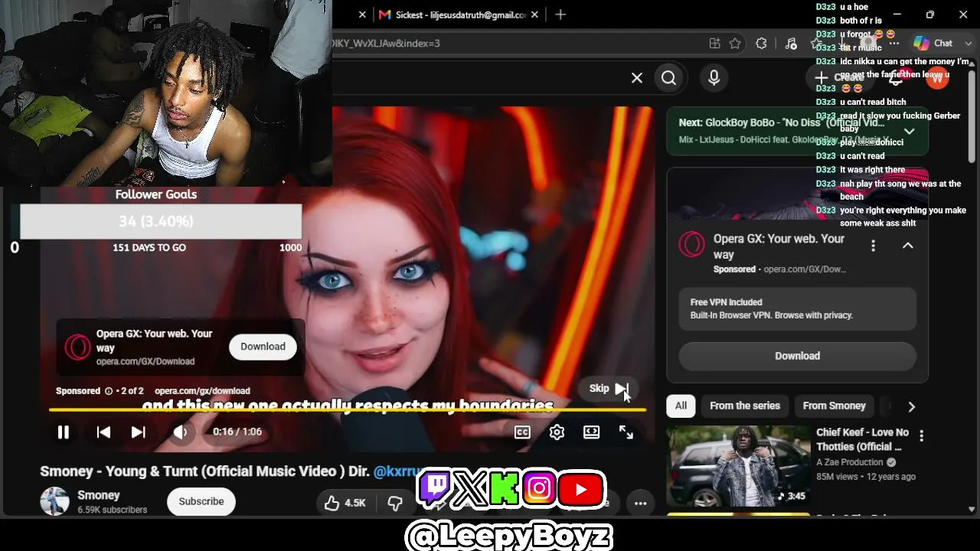Open the Free VPN Included ad card
This screenshot has width=980, height=551.
point(797,308)
